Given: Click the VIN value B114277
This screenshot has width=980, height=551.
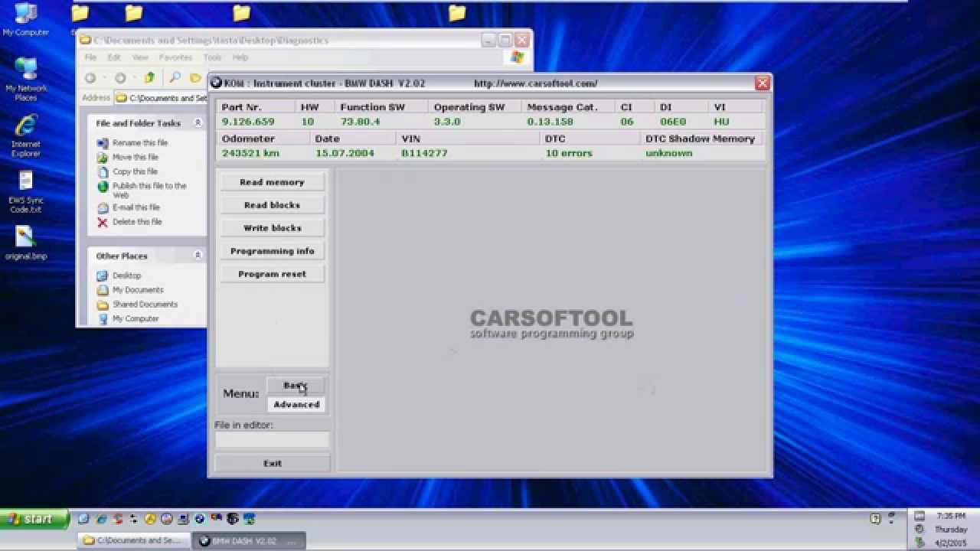Looking at the screenshot, I should 424,153.
